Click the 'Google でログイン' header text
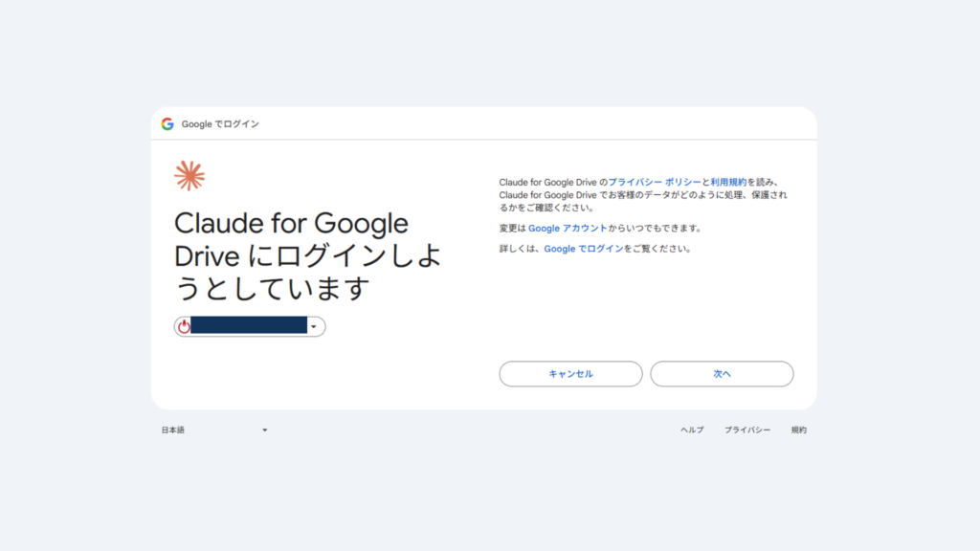The image size is (980, 551). (x=220, y=123)
